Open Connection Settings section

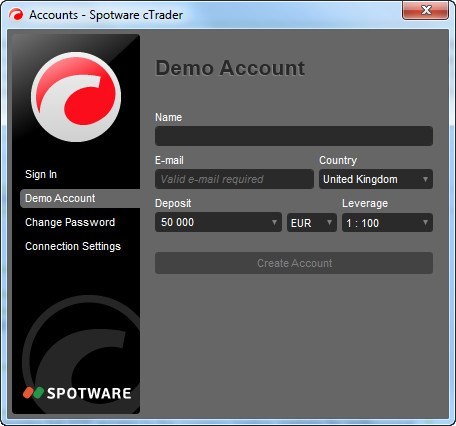[x=73, y=246]
